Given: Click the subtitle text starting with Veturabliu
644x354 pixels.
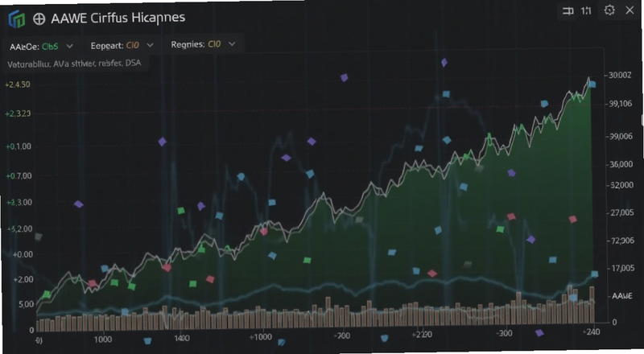Looking at the screenshot, I should point(74,64).
